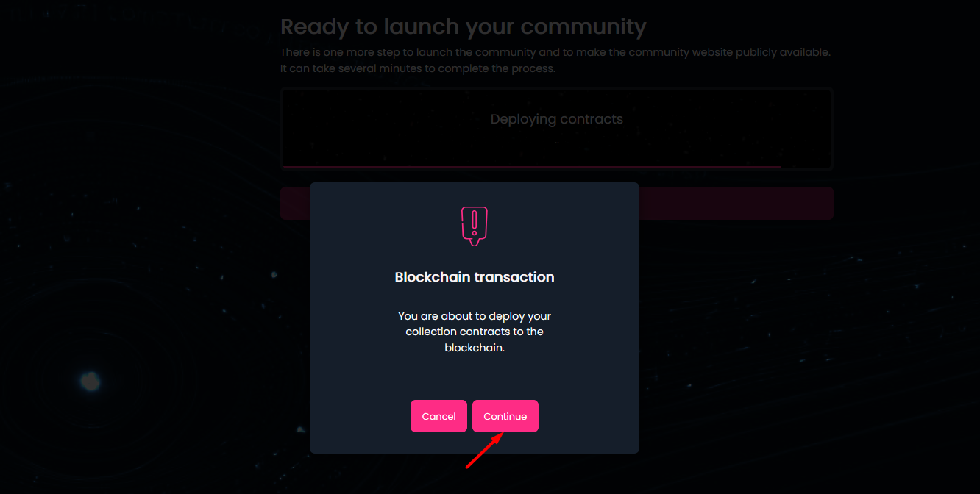The height and width of the screenshot is (494, 980).
Task: Click the word "Deploying" in the status box
Action: (523, 119)
